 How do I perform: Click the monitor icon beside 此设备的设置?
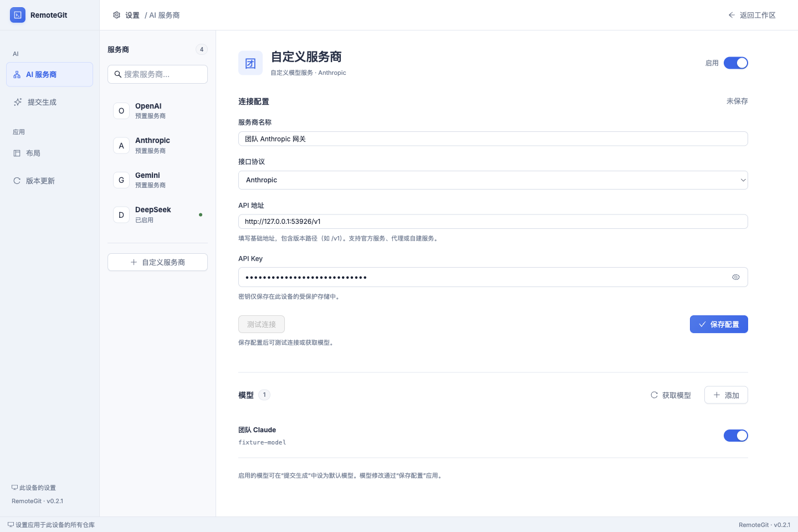(15, 488)
